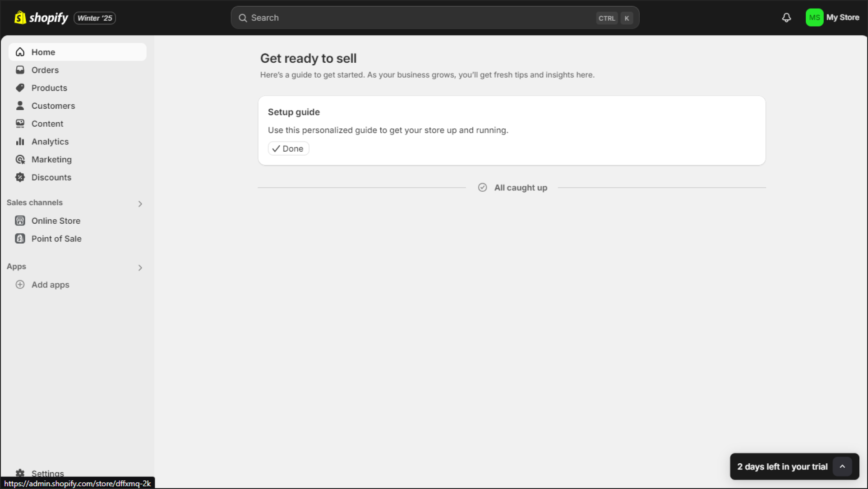Image resolution: width=868 pixels, height=489 pixels.
Task: Select the Products icon in sidebar
Action: [x=21, y=88]
